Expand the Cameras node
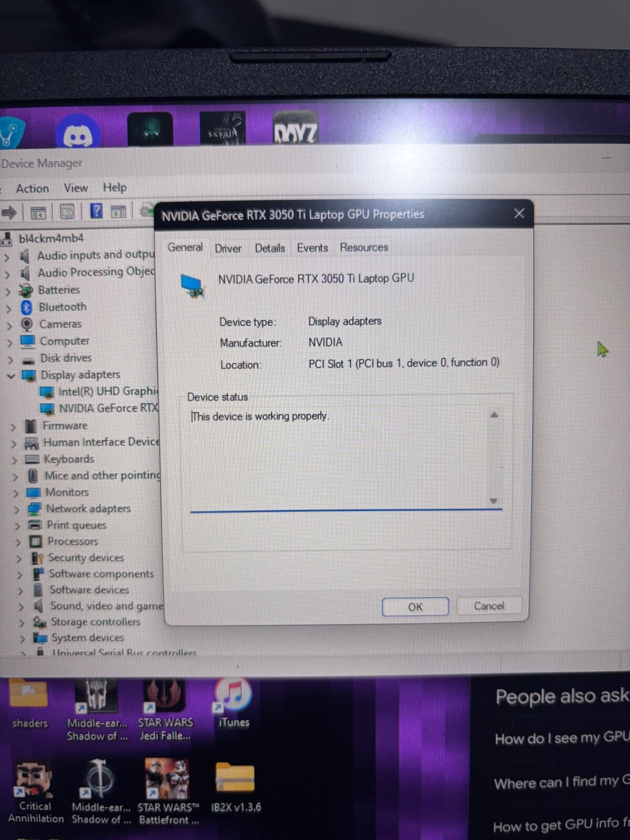 coord(9,325)
